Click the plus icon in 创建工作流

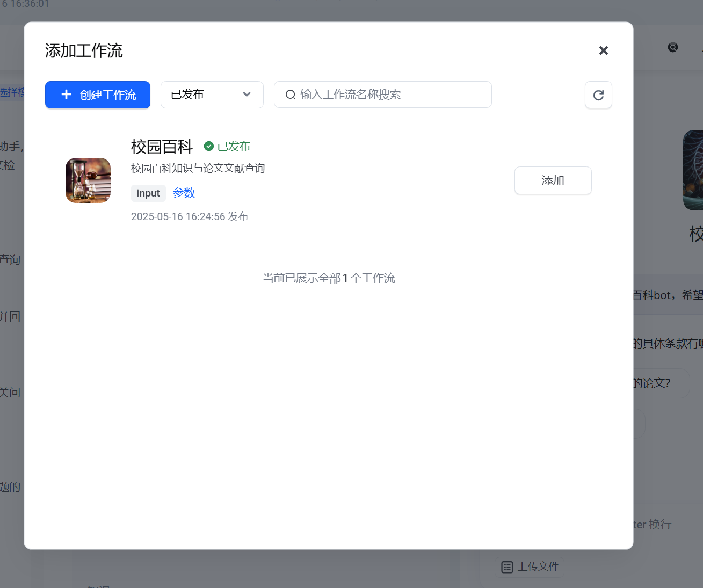[x=66, y=95]
